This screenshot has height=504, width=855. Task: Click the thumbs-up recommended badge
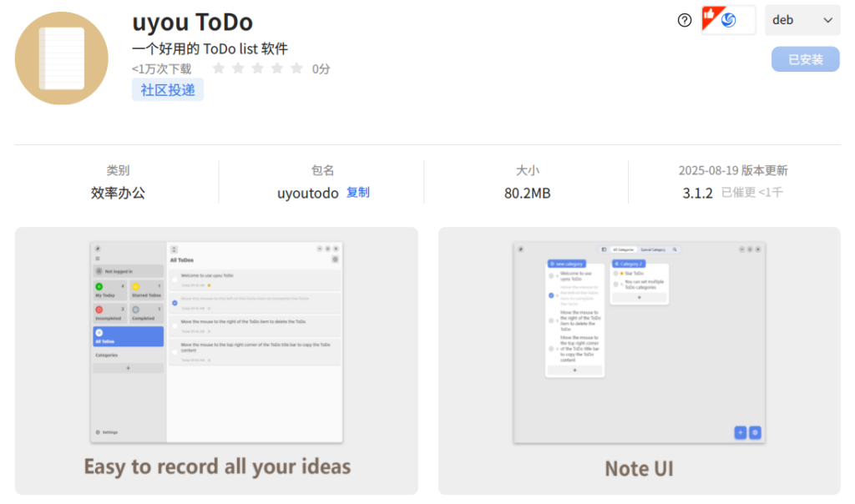click(x=711, y=17)
